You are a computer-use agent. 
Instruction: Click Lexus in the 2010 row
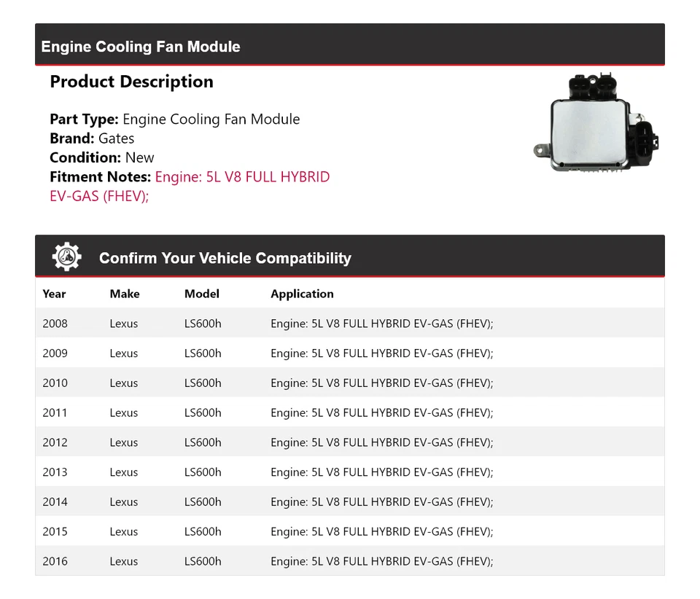(124, 383)
